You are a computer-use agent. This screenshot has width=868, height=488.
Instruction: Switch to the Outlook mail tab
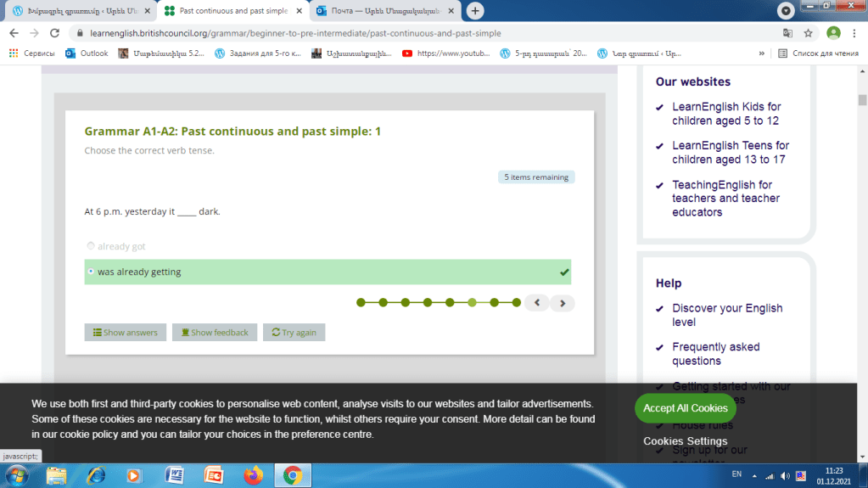(x=378, y=11)
